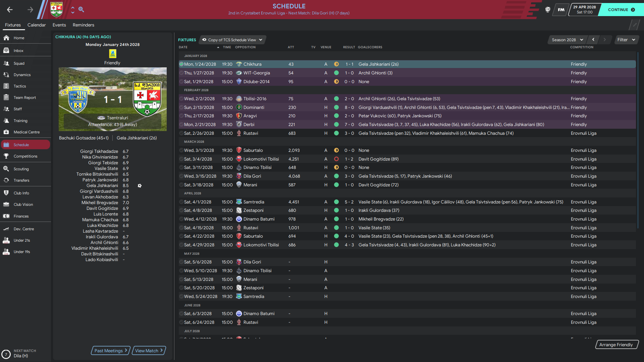
Task: Click the gear icon next to Gela Jishkariani
Action: point(140,185)
